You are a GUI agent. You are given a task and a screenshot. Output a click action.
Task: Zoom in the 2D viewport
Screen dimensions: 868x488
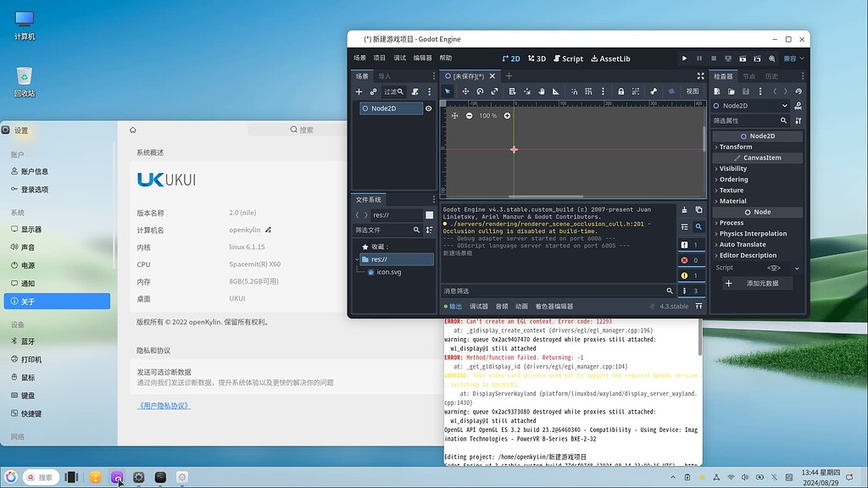click(507, 115)
